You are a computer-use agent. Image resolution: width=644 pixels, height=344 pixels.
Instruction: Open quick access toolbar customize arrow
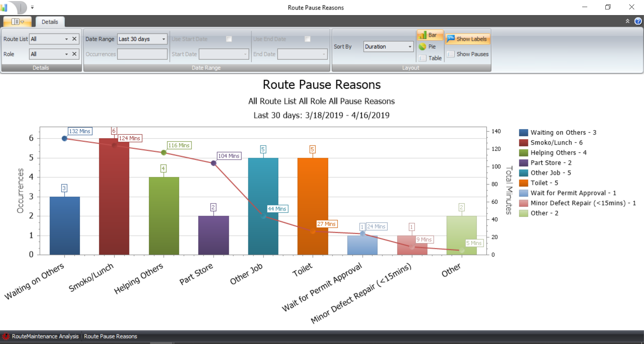pyautogui.click(x=32, y=7)
